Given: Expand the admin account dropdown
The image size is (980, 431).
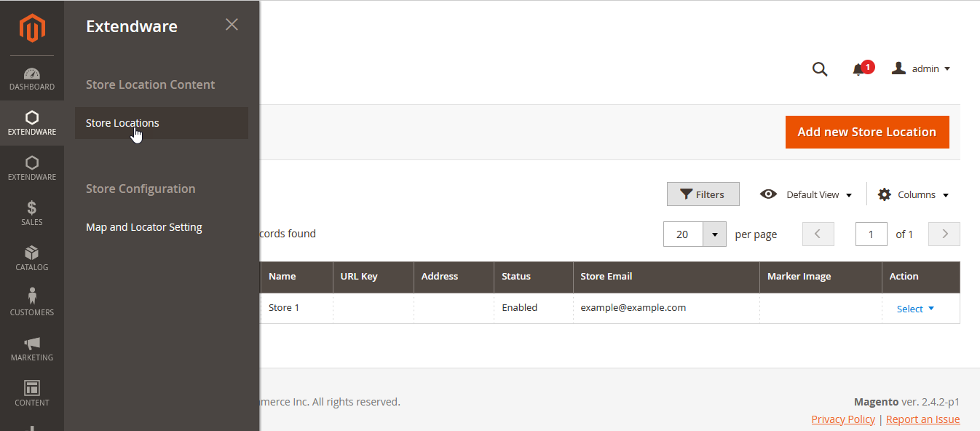Looking at the screenshot, I should [x=922, y=68].
